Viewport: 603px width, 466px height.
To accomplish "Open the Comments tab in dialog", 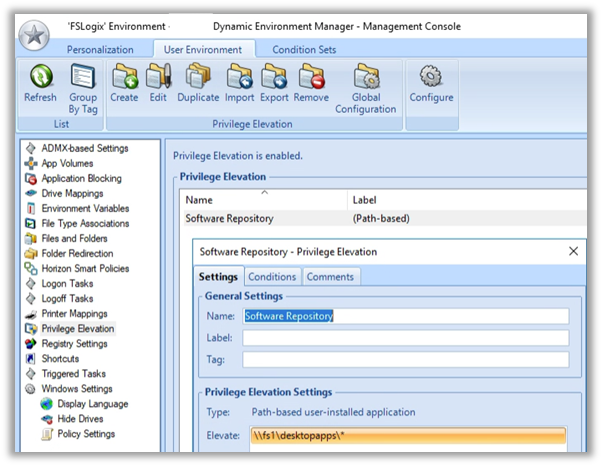I will point(330,277).
